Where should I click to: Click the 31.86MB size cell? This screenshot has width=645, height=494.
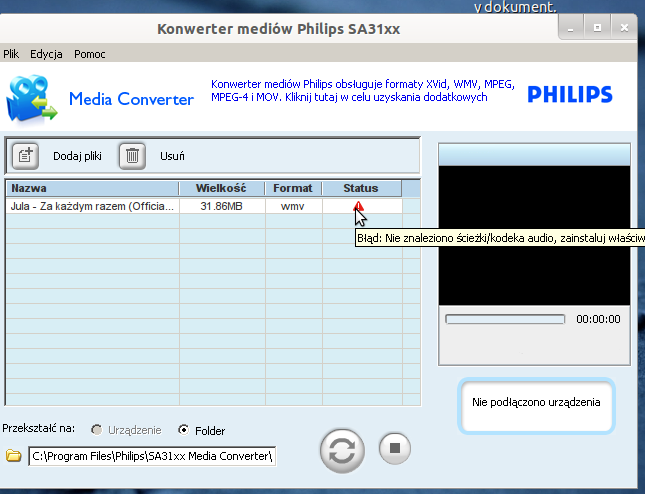(222, 206)
